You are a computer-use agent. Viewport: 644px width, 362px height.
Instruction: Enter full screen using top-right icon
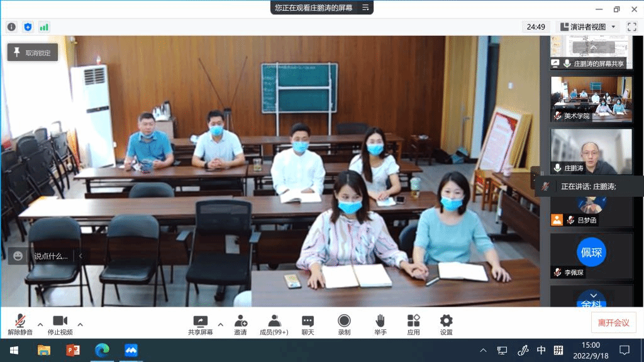(632, 27)
